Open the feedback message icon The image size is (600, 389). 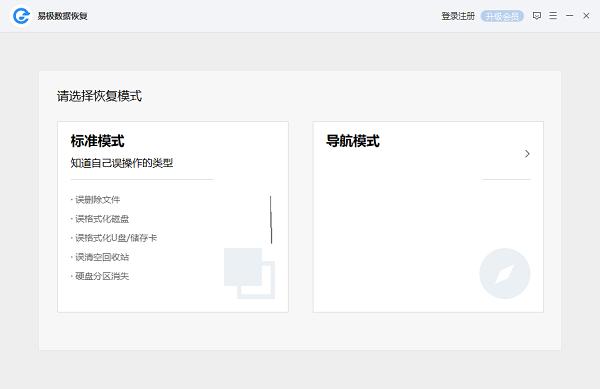(537, 16)
